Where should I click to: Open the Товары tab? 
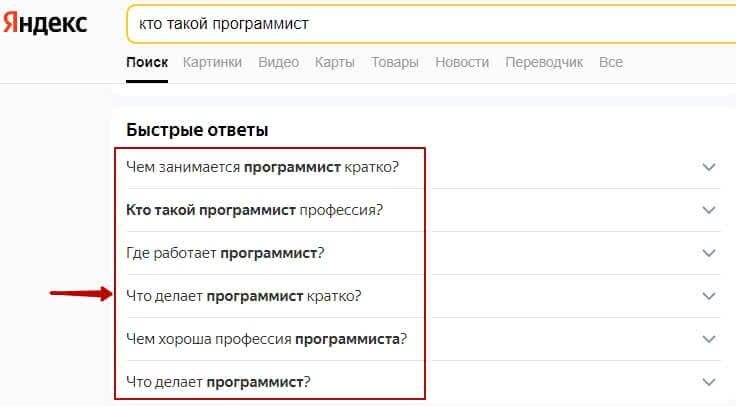(x=395, y=62)
